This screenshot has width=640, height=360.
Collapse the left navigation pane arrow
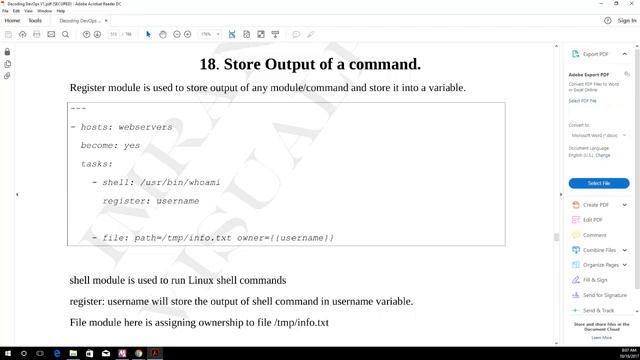coord(17,195)
